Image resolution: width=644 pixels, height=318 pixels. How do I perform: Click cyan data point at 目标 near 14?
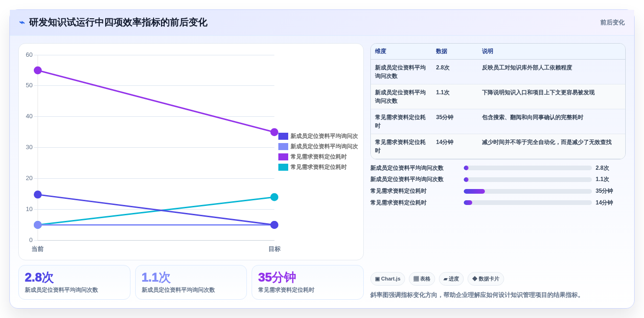274,197
